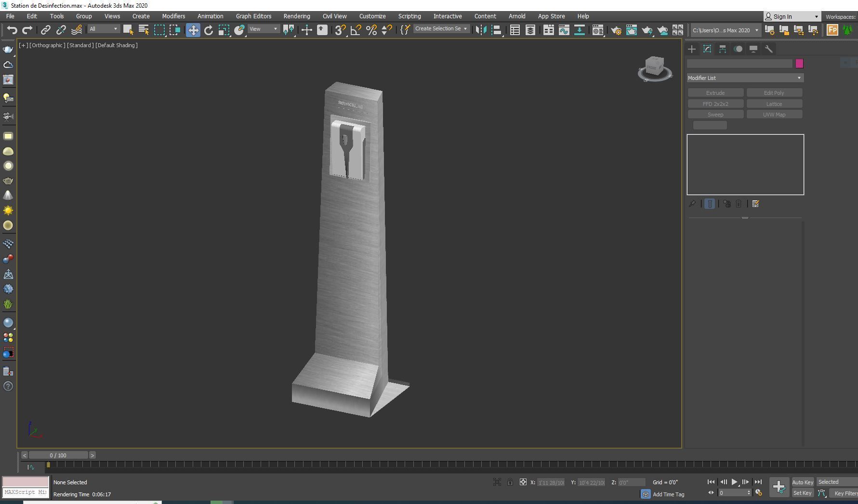The height and width of the screenshot is (504, 858).
Task: Open the selection filter 'All' dropdown
Action: point(103,29)
